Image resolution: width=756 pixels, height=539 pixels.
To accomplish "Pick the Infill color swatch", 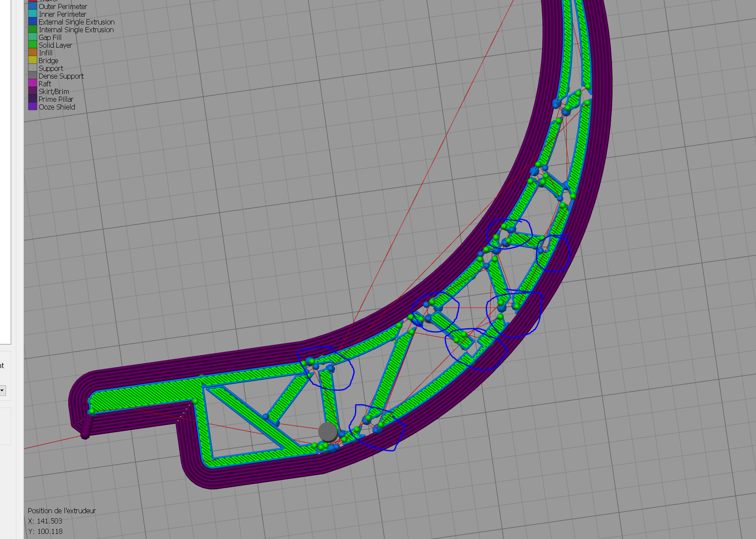I will click(33, 53).
